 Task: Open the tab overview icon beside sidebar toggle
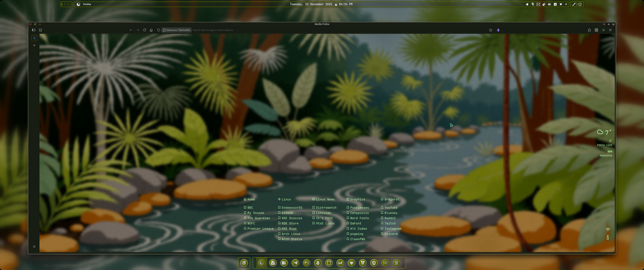[40, 30]
